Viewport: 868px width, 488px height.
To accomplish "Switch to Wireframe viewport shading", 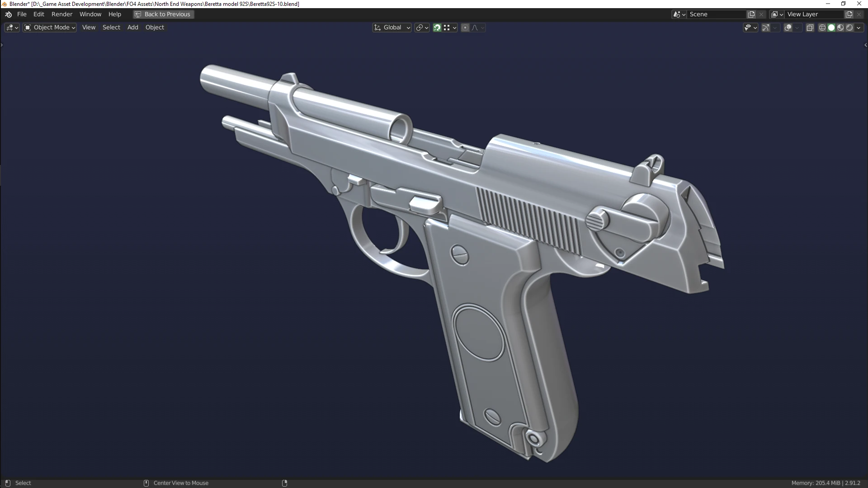I will pyautogui.click(x=822, y=28).
